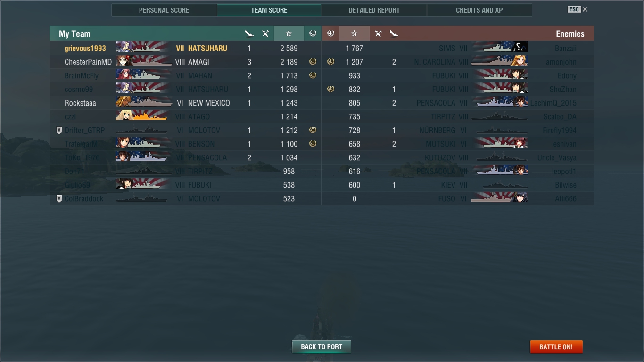Open the Personal Score tab
The width and height of the screenshot is (644, 362).
tap(164, 10)
